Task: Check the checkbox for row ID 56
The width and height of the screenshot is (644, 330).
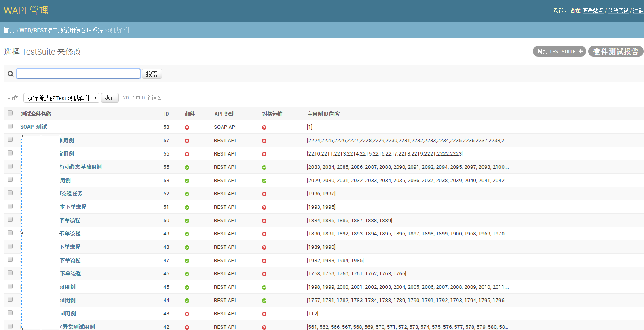Action: coord(10,153)
